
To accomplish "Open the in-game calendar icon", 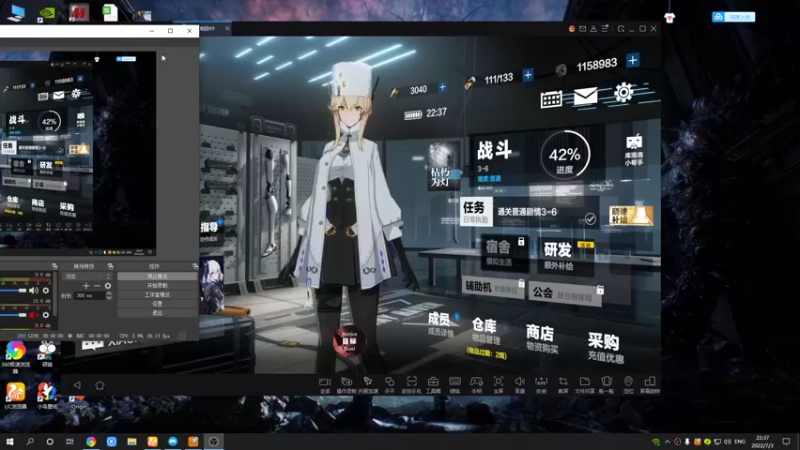I will 551,99.
